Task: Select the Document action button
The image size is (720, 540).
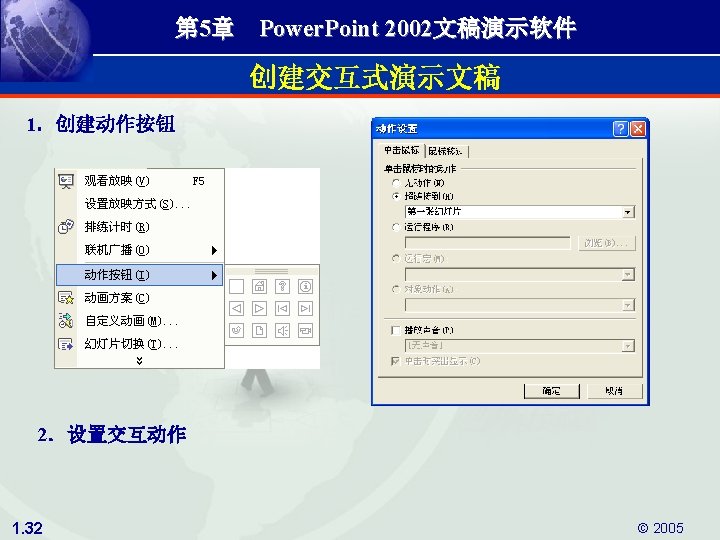Action: [x=259, y=331]
